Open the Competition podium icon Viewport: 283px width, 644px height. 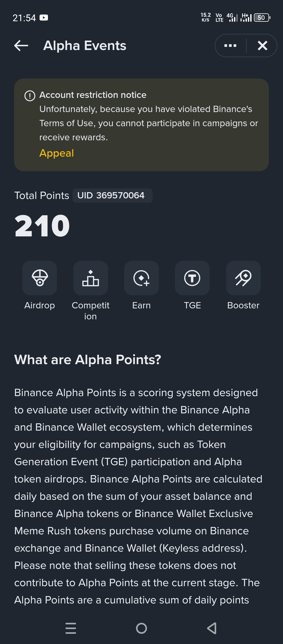point(91,278)
